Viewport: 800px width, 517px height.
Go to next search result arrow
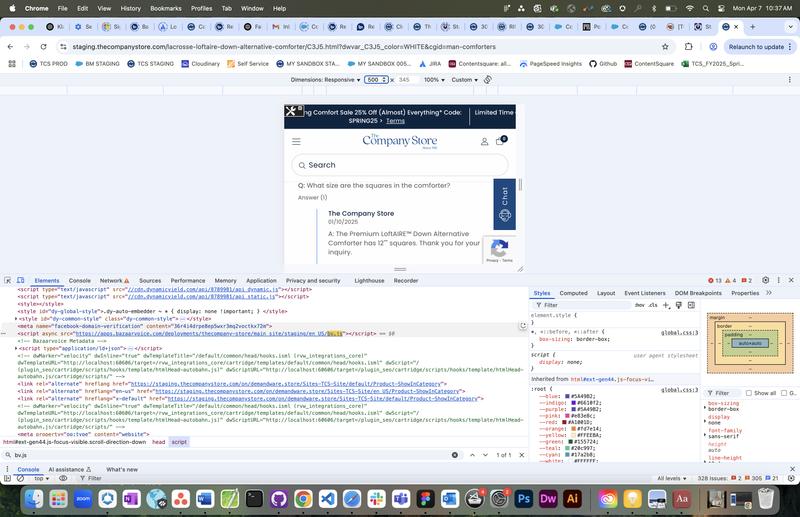(x=485, y=455)
